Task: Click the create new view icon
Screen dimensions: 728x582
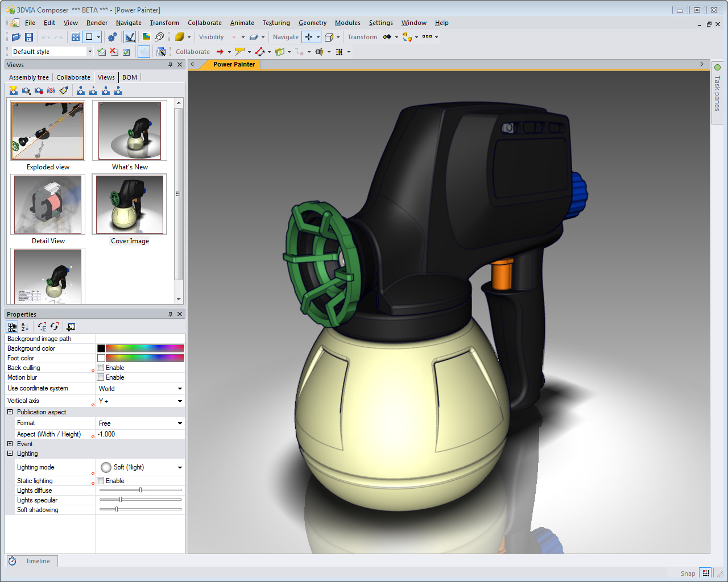Action: [13, 90]
